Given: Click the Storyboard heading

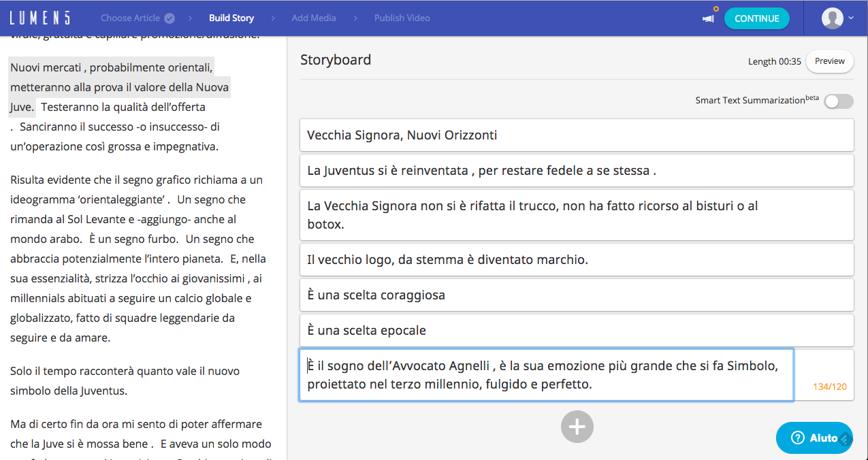Looking at the screenshot, I should pos(336,60).
